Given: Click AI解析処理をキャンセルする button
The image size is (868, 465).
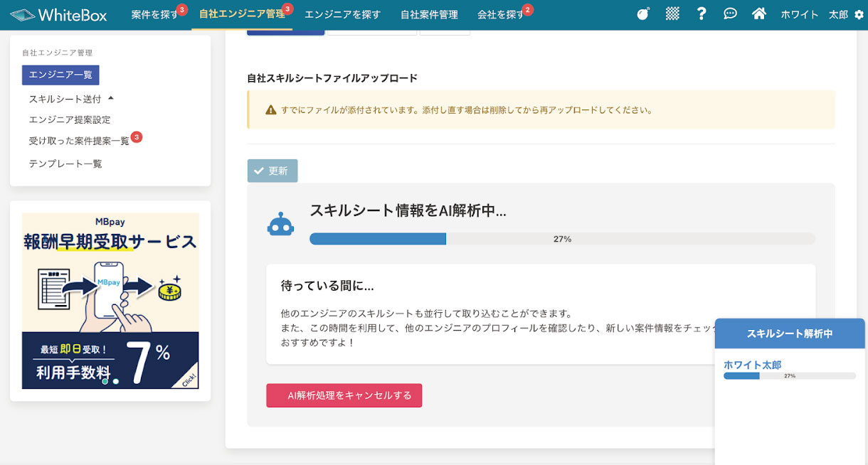Looking at the screenshot, I should (x=344, y=395).
